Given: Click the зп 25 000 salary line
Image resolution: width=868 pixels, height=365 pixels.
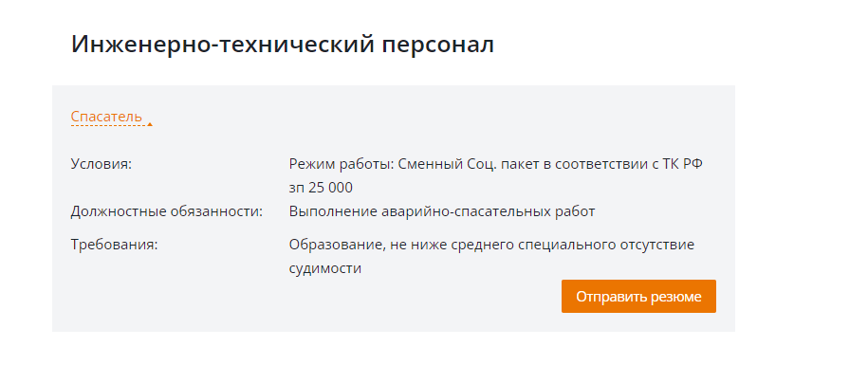Looking at the screenshot, I should pyautogui.click(x=321, y=188).
